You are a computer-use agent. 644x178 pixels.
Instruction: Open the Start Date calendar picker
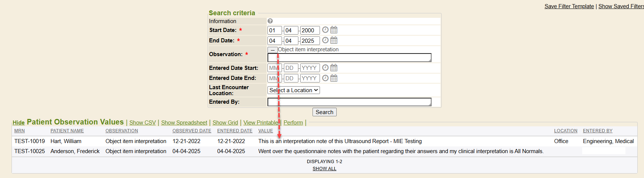tap(334, 30)
